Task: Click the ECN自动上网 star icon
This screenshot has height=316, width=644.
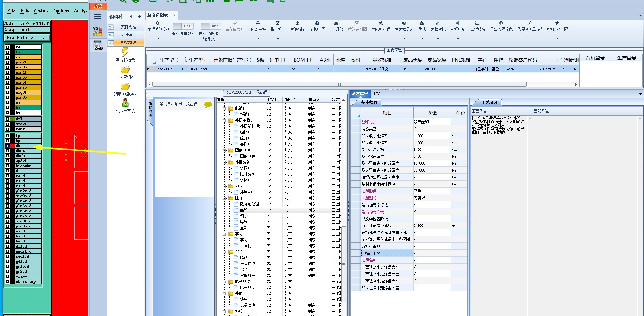Action: 557,23
